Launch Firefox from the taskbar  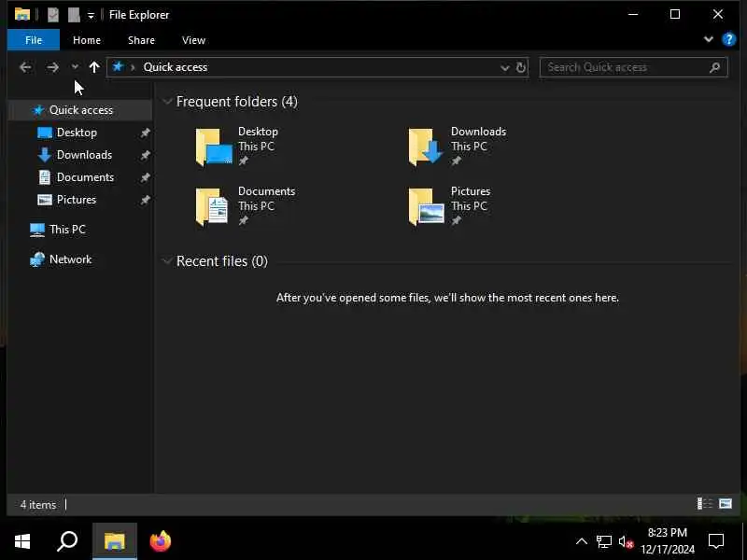[x=160, y=541]
